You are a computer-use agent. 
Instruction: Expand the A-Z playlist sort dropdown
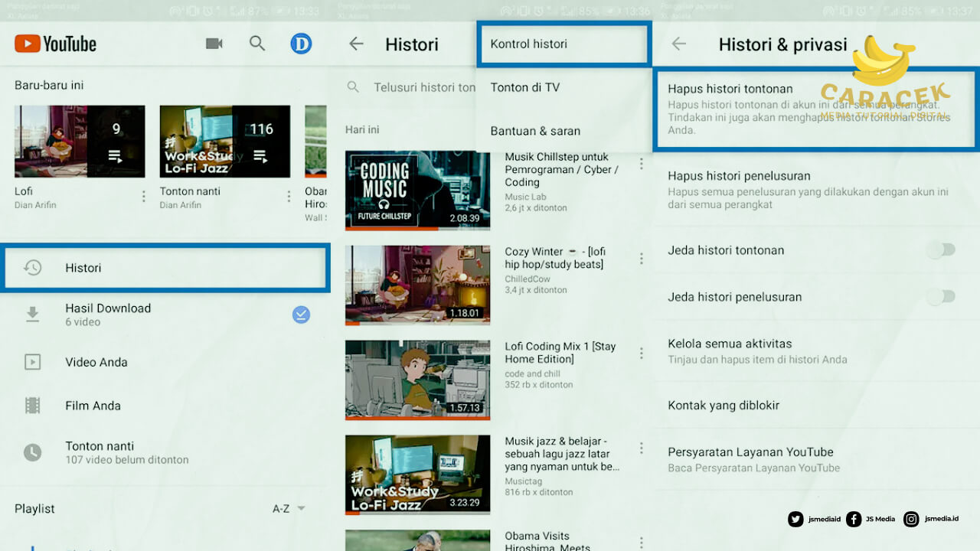(289, 508)
